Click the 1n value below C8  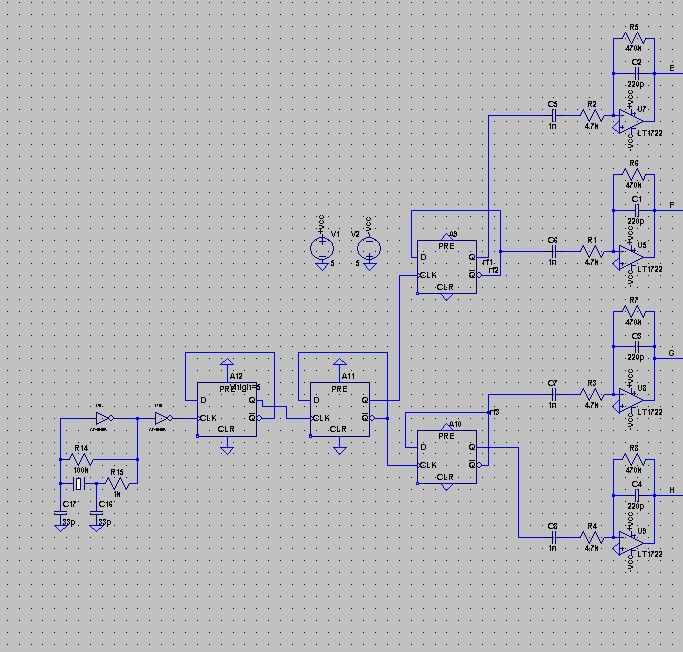point(552,548)
